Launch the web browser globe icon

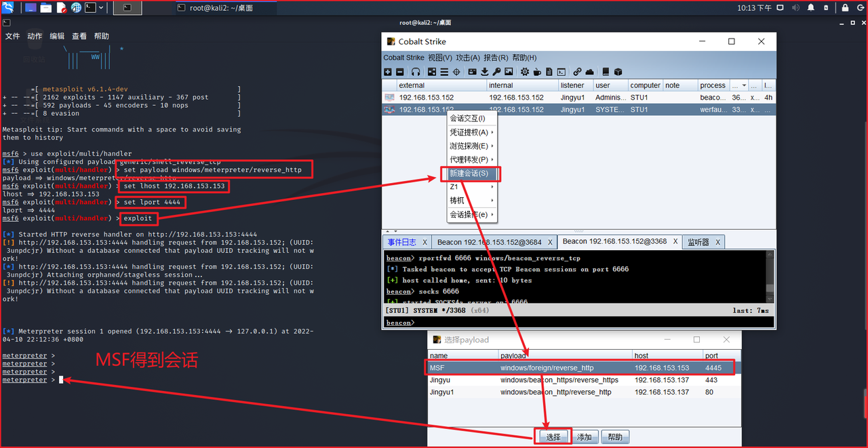coord(76,7)
